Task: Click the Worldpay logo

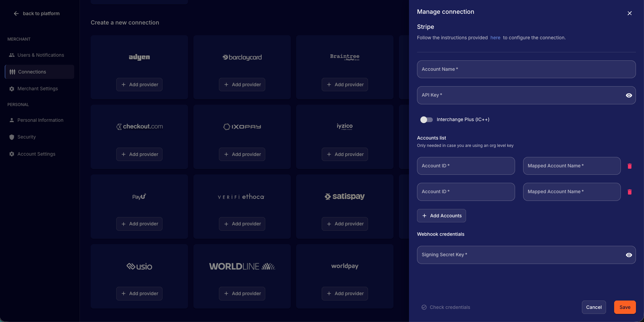Action: click(x=345, y=266)
